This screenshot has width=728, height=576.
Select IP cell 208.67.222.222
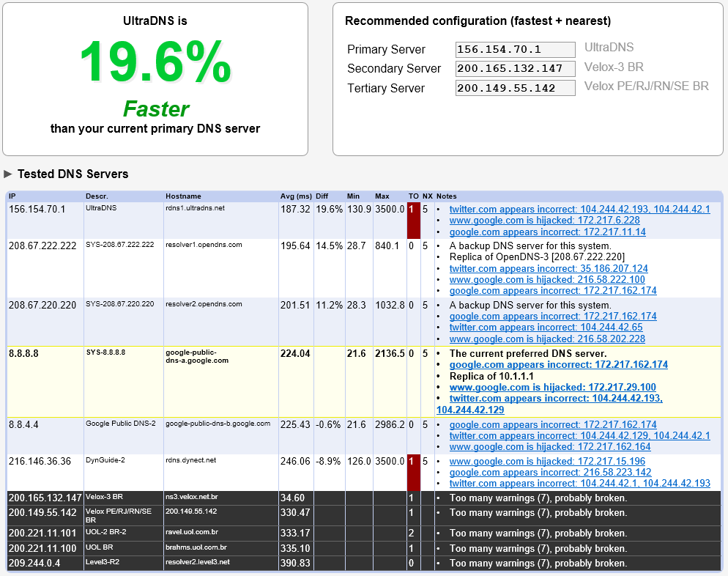(42, 246)
